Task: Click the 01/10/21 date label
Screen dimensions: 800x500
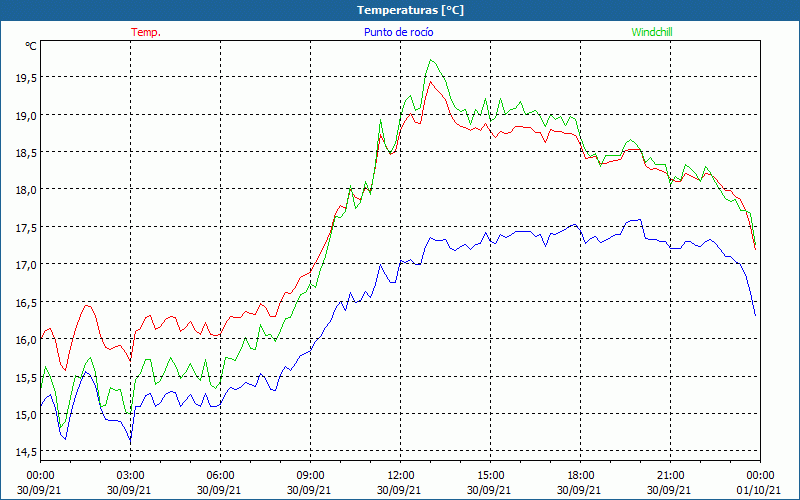Action: pyautogui.click(x=760, y=490)
